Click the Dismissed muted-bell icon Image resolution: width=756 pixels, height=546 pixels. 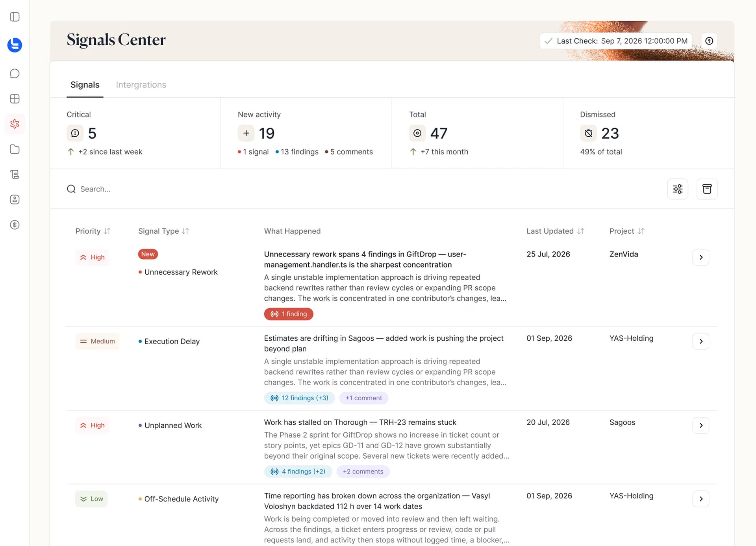(588, 134)
